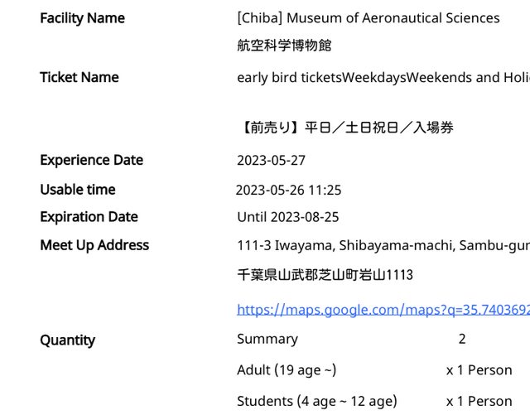Open the Google Maps link
Image resolution: width=530 pixels, height=420 pixels.
click(383, 310)
